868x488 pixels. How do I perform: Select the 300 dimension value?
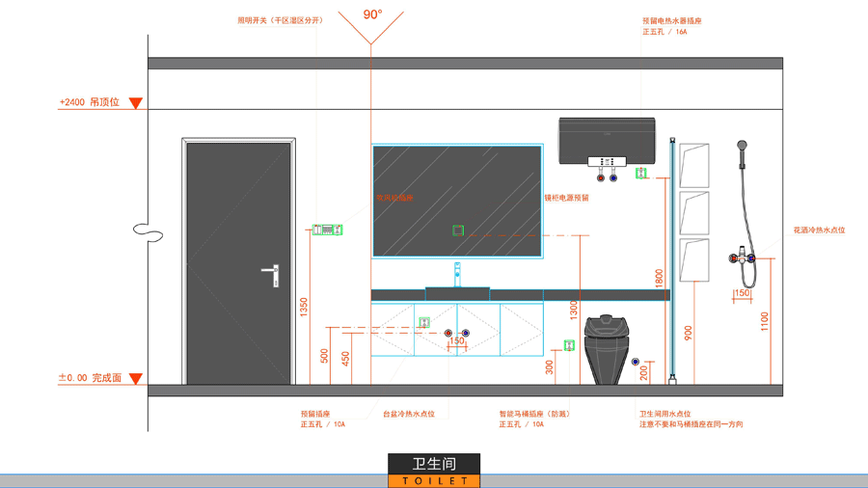(549, 367)
